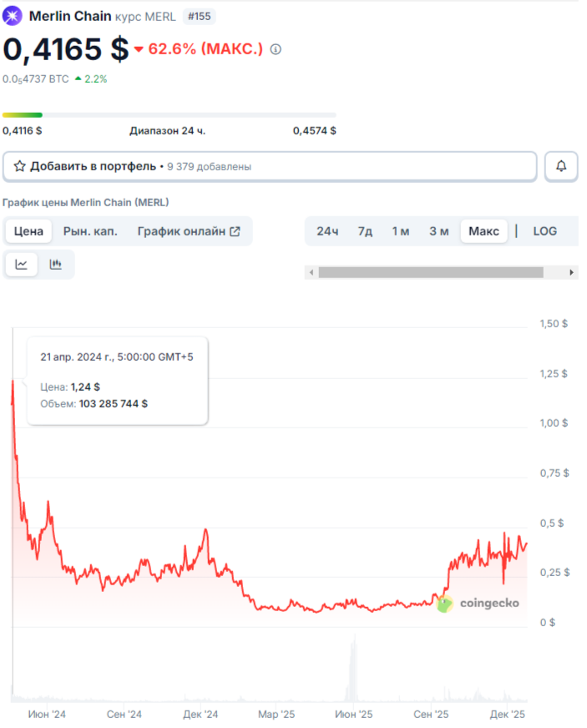Click the 0,4165 $ price value

[65, 49]
